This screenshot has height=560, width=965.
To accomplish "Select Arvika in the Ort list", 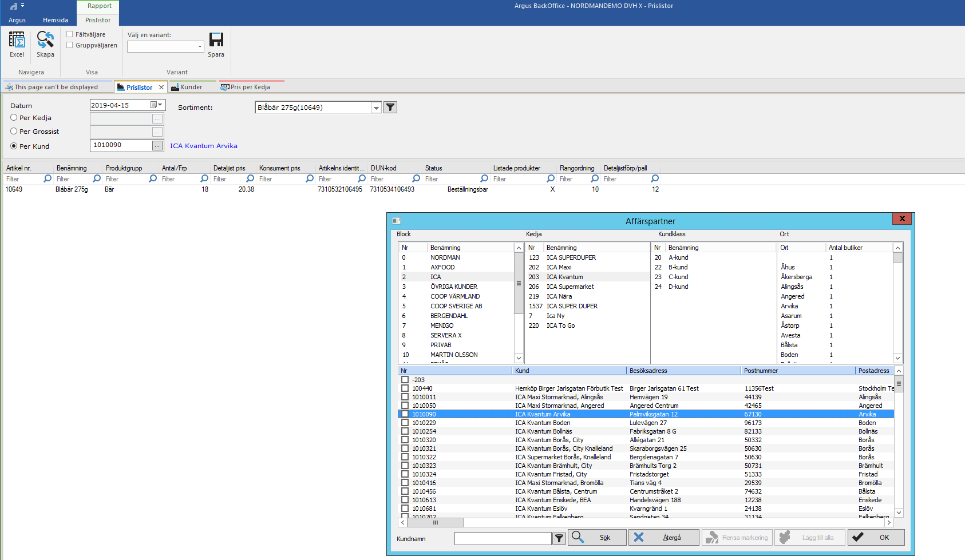I will coord(836,306).
